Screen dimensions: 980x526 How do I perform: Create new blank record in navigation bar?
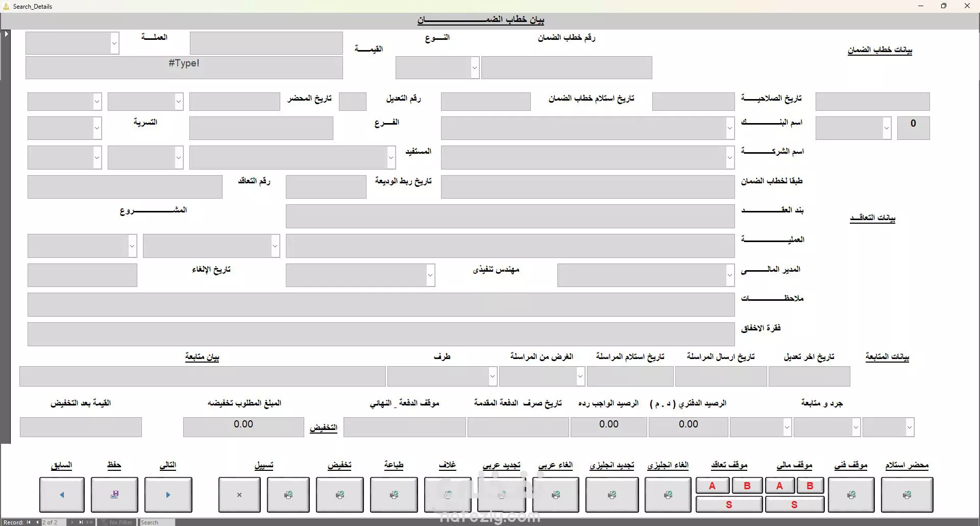[x=89, y=522]
